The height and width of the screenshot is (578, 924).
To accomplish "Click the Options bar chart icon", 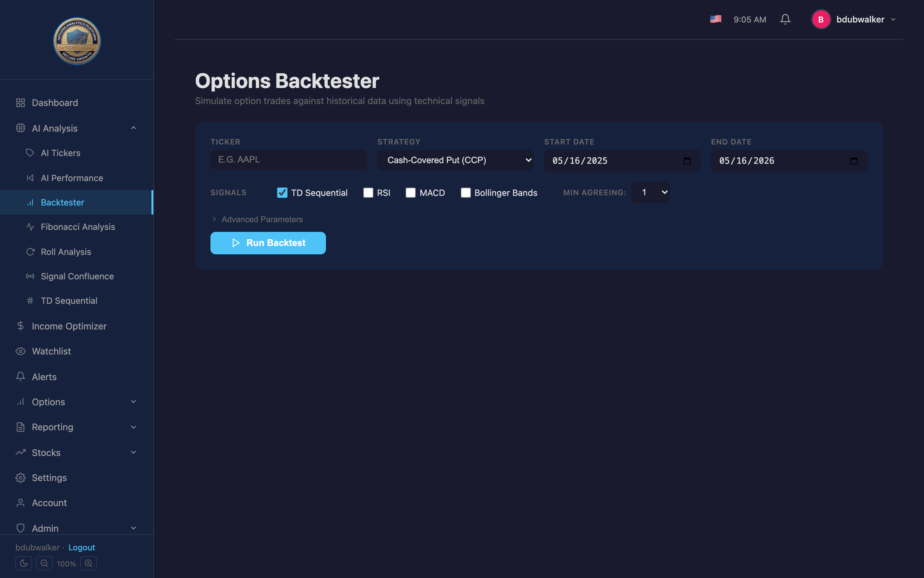I will [x=21, y=402].
